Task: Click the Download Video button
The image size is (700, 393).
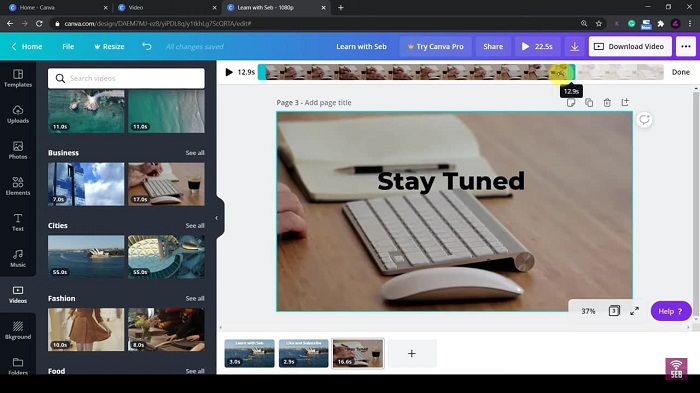Action: (x=630, y=46)
